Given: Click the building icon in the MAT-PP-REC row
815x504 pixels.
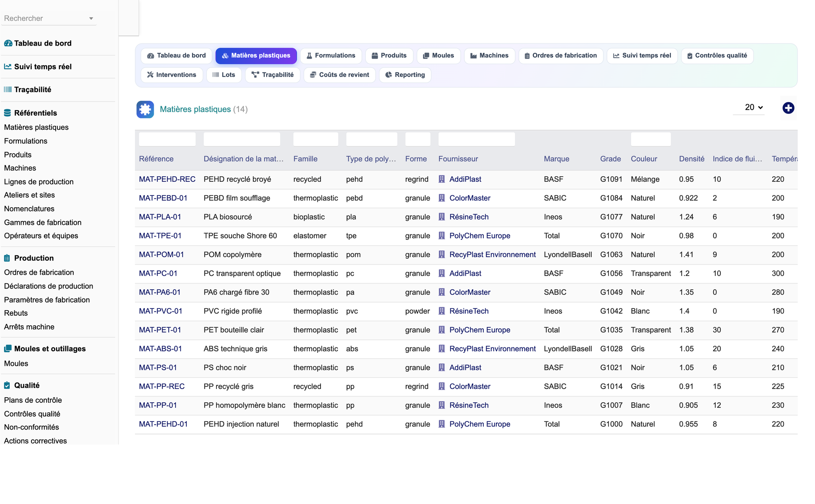Looking at the screenshot, I should coord(441,386).
